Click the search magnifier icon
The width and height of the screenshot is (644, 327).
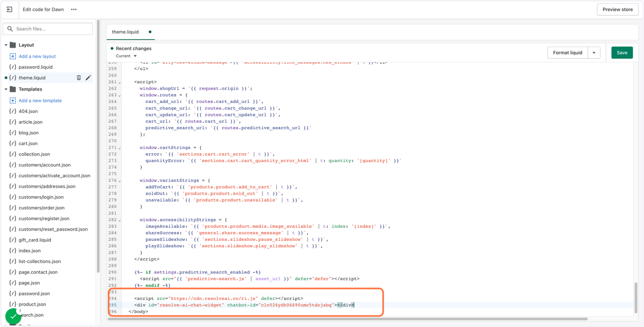click(x=10, y=29)
